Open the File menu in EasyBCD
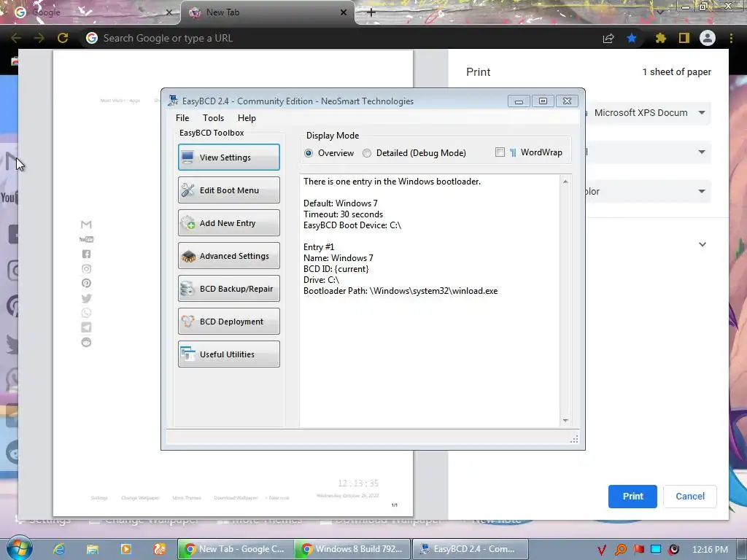 182,118
